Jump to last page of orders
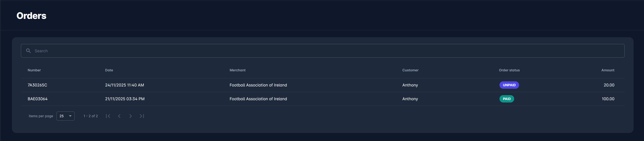The height and width of the screenshot is (141, 644). pos(142,116)
